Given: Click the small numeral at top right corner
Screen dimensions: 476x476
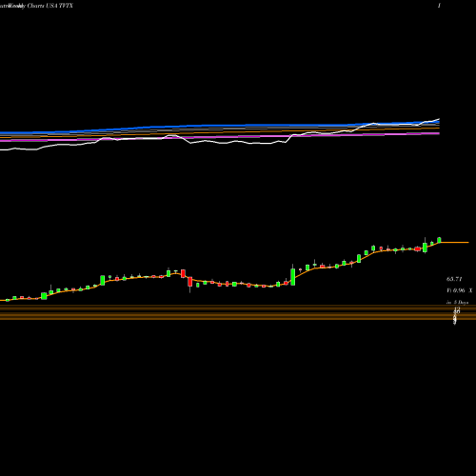Looking at the screenshot, I should coord(439,6).
